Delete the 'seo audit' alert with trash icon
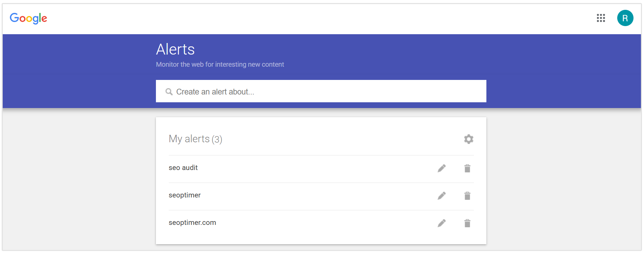Screen dimensions: 644x254 click(467, 168)
